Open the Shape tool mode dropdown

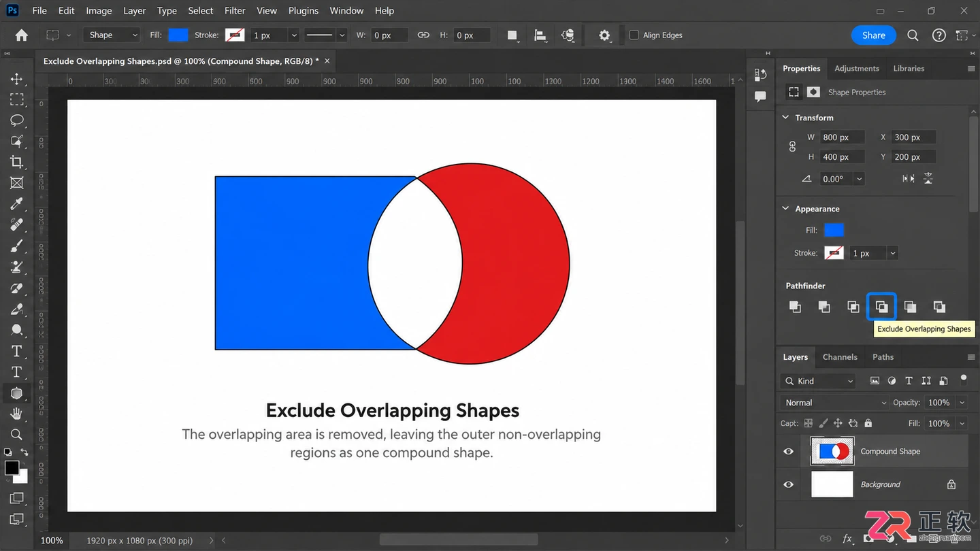point(113,35)
